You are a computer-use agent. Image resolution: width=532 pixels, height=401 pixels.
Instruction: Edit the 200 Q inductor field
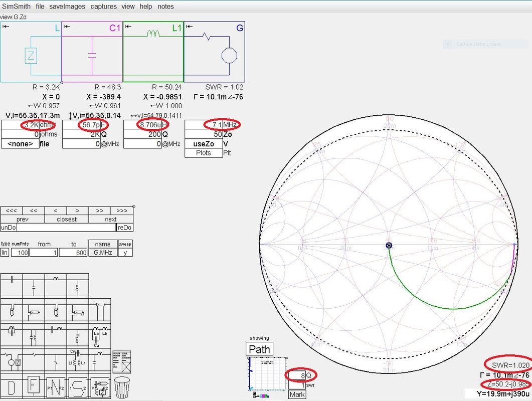point(142,134)
